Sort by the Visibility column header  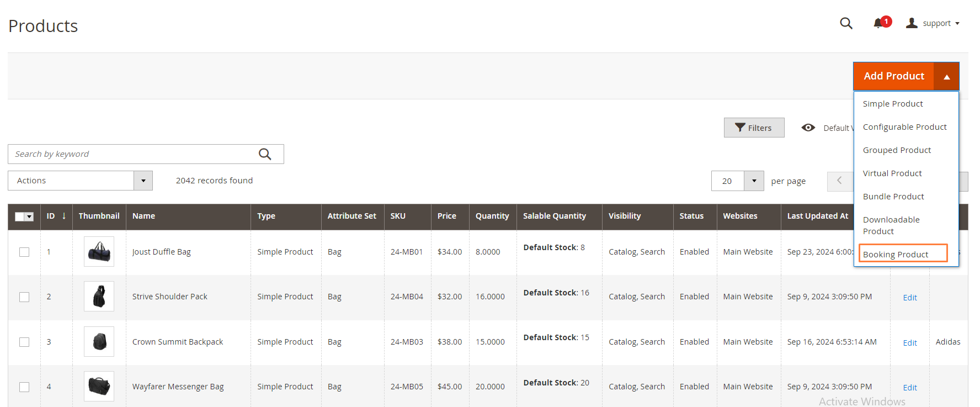(637, 216)
